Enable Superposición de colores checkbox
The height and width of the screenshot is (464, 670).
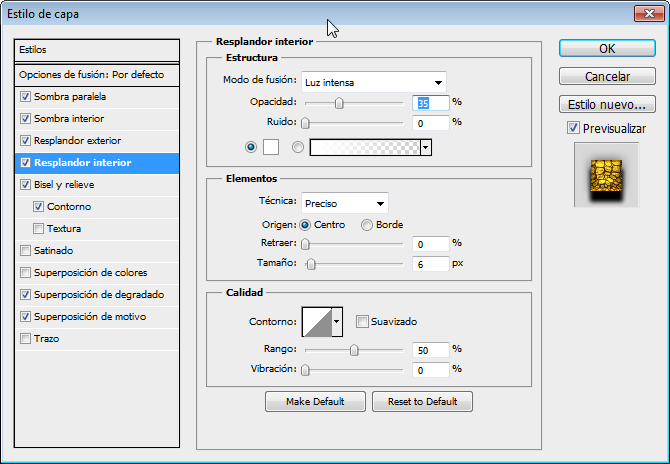pyautogui.click(x=25, y=273)
